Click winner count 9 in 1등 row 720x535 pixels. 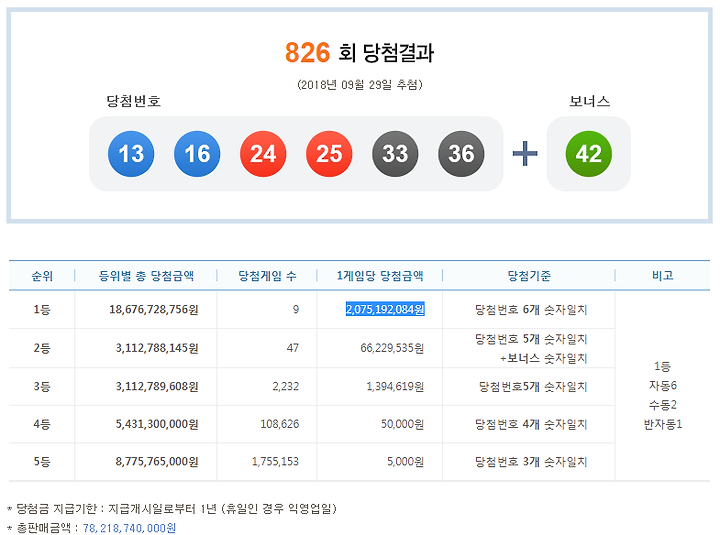[x=296, y=310]
